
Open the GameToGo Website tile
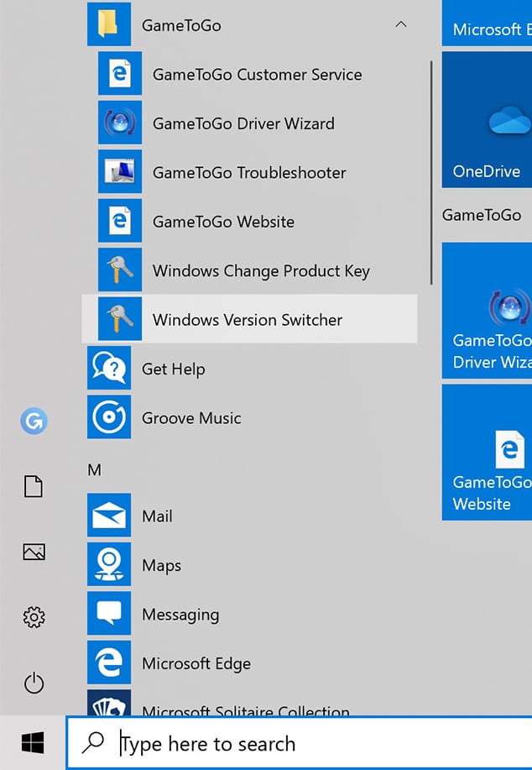487,453
